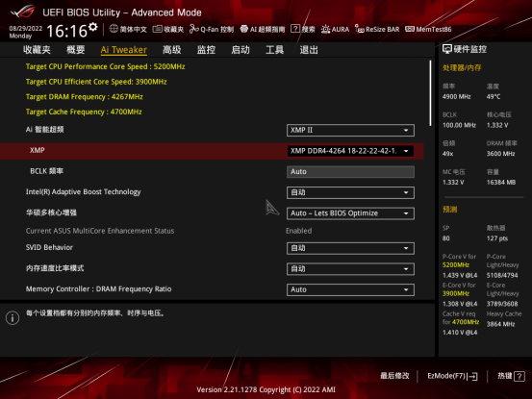The width and height of the screenshot is (532, 399).
Task: Click the EzMode exit arrow icon
Action: pyautogui.click(x=472, y=376)
